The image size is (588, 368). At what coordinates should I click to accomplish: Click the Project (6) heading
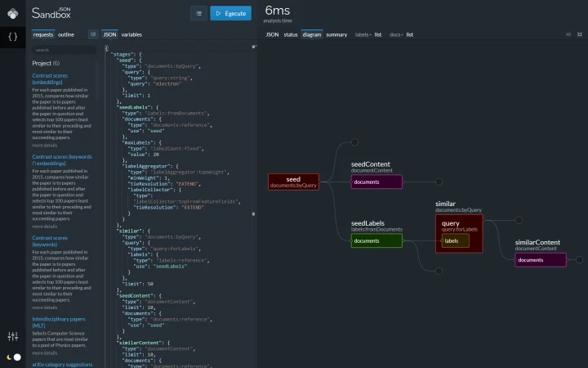click(x=46, y=63)
